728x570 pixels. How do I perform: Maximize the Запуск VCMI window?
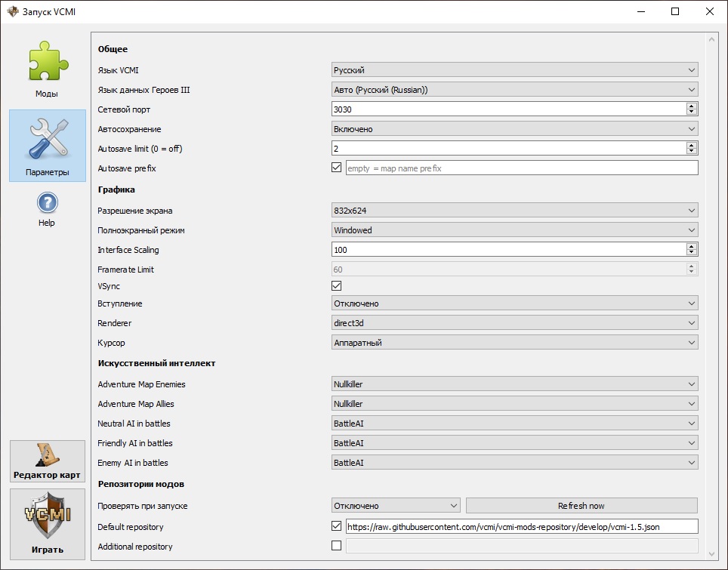675,11
